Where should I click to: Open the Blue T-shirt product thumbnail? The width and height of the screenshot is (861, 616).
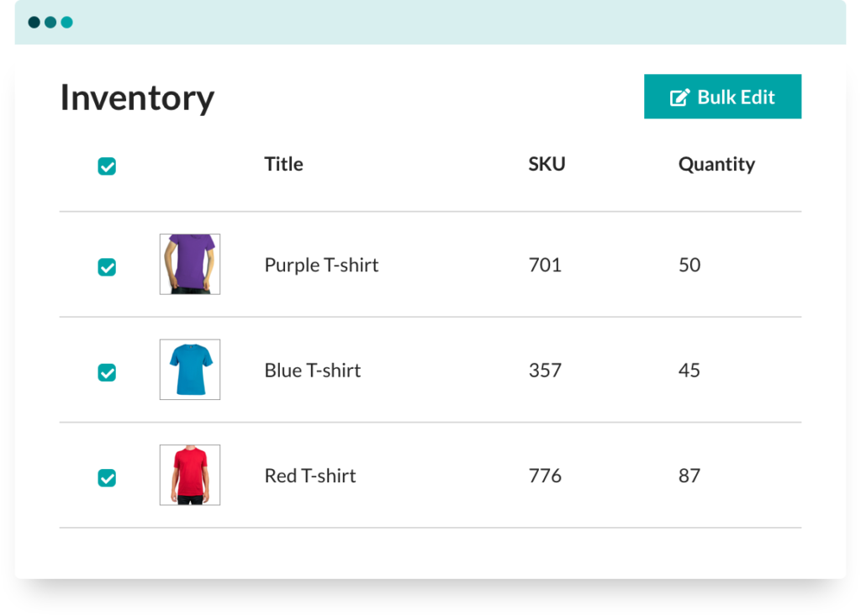(190, 370)
